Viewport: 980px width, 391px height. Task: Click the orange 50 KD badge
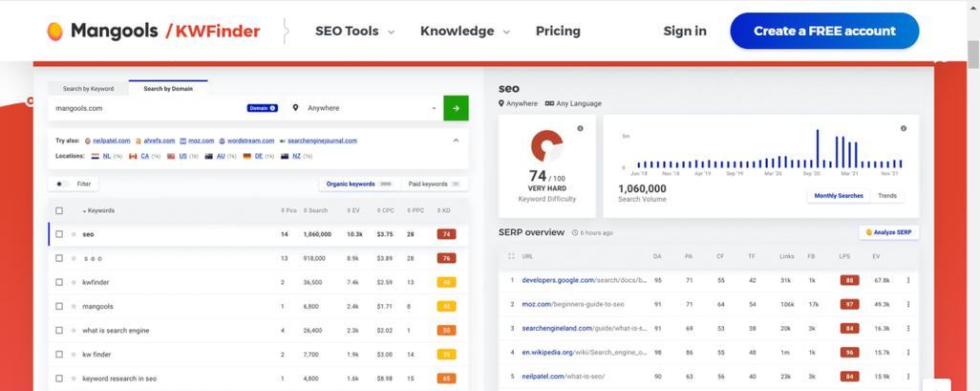(446, 331)
